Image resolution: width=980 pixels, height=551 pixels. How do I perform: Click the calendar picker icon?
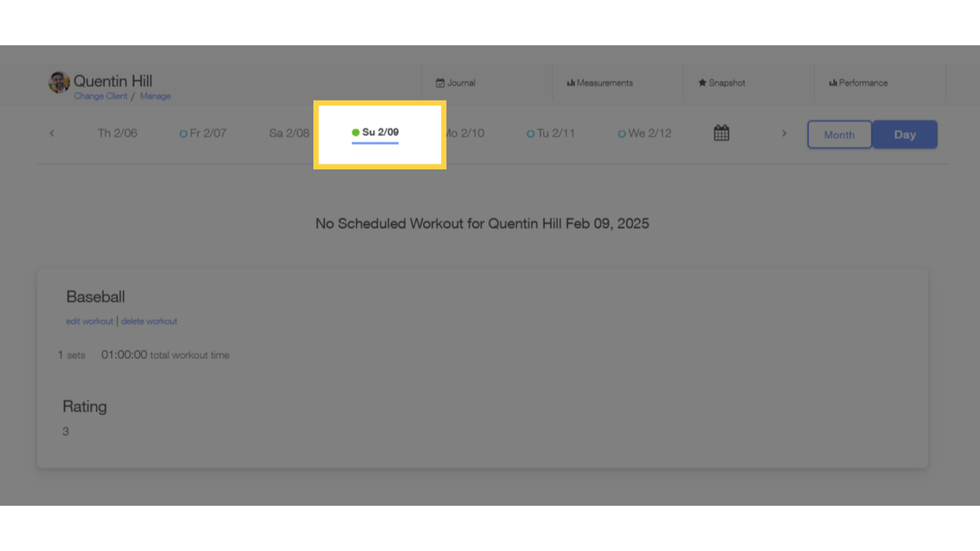point(722,133)
